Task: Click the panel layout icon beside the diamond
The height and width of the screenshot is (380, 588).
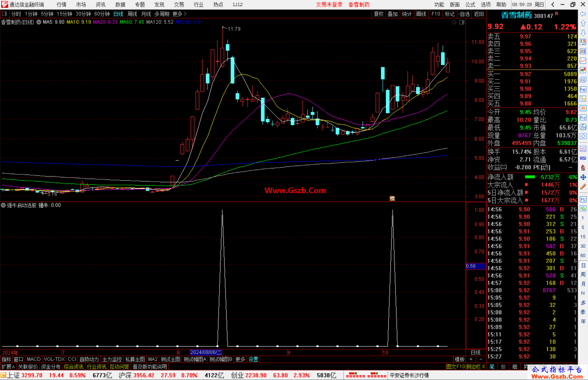Action: pyautogui.click(x=462, y=22)
